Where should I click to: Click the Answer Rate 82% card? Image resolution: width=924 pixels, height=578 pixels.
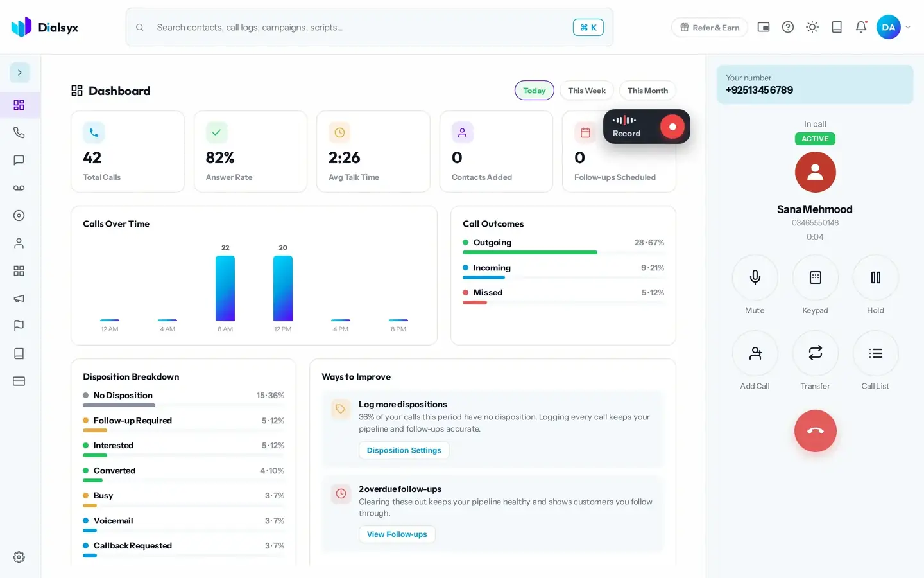(x=250, y=152)
